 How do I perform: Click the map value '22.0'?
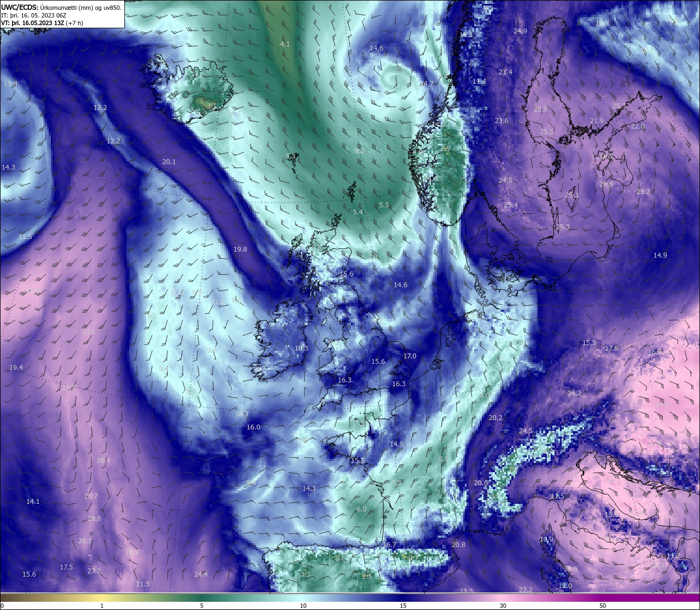(x=638, y=126)
